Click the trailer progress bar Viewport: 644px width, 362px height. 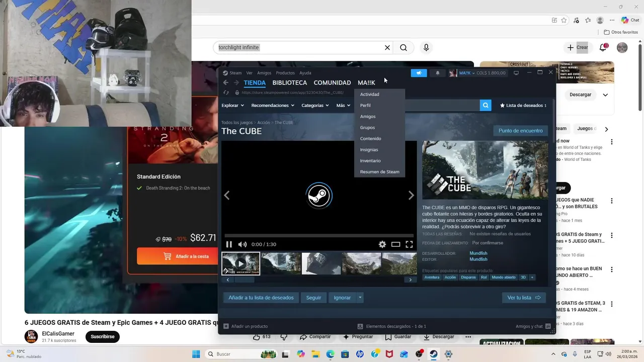pos(319,235)
